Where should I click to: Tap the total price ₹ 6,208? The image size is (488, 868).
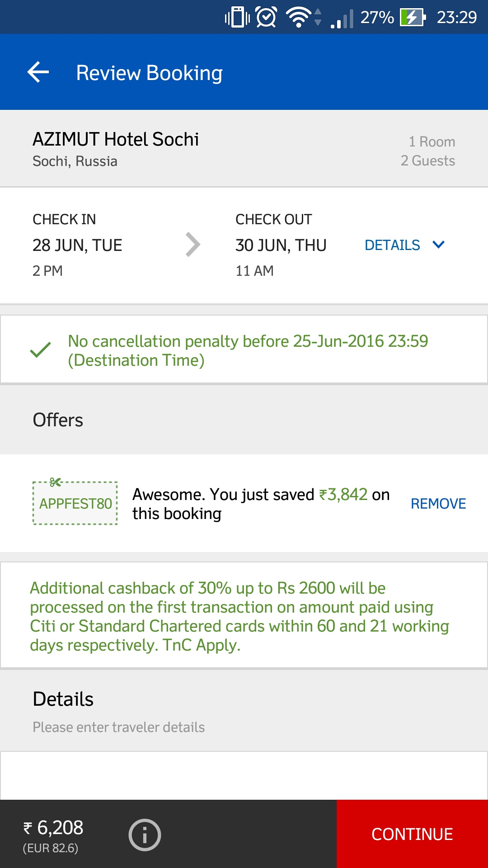(x=54, y=828)
